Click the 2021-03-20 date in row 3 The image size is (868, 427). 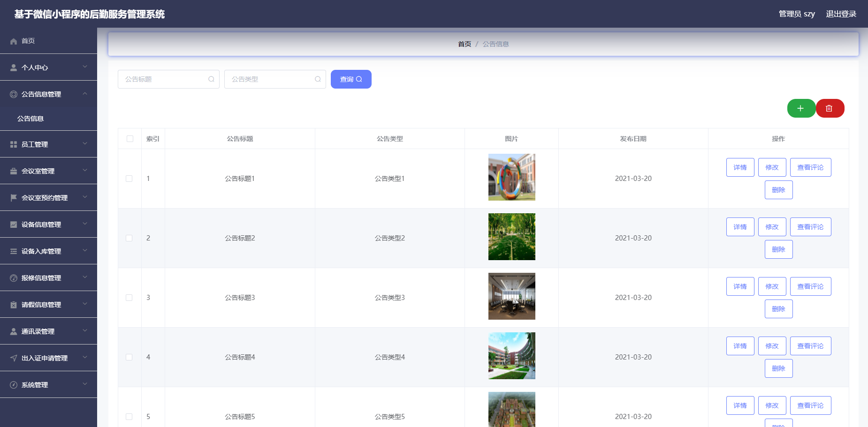point(633,298)
